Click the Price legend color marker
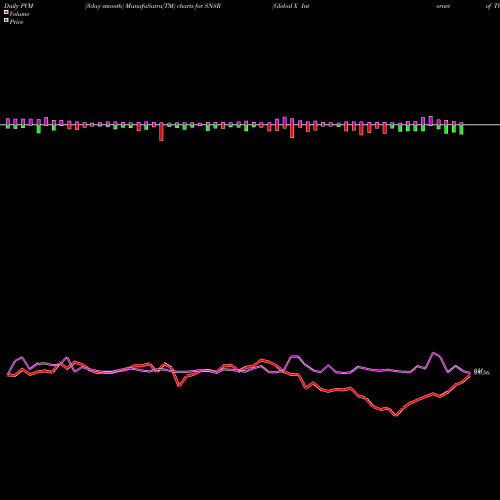Screen dimensions: 500x500 pyautogui.click(x=6, y=21)
